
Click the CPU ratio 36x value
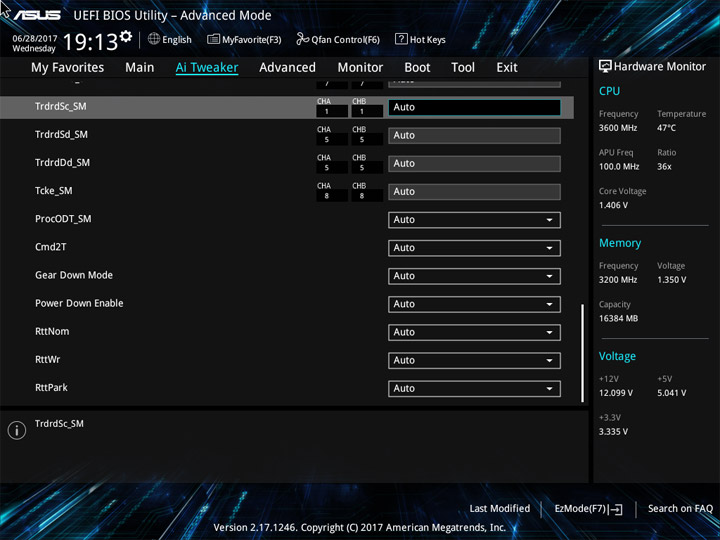664,167
